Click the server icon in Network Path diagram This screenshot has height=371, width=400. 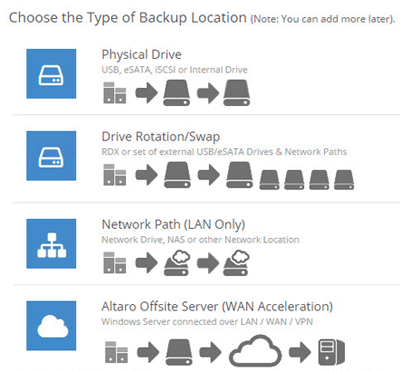click(x=115, y=263)
